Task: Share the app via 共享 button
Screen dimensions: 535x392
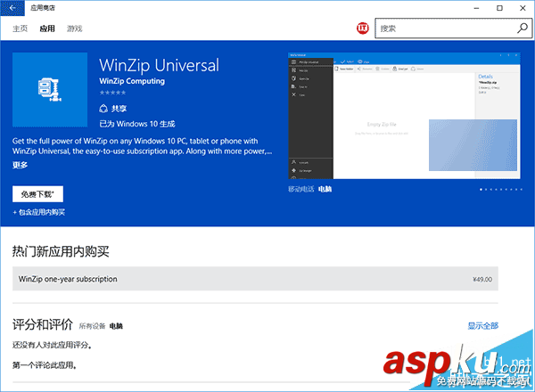Action: (x=113, y=109)
